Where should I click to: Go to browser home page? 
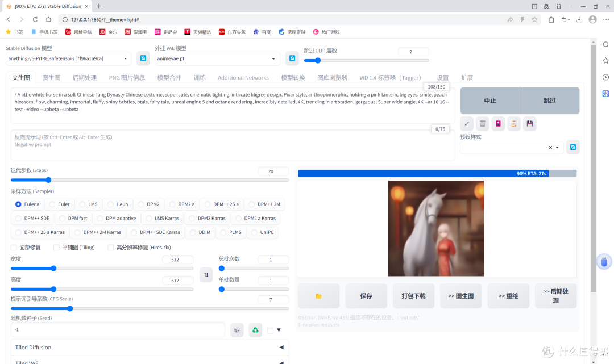48,19
